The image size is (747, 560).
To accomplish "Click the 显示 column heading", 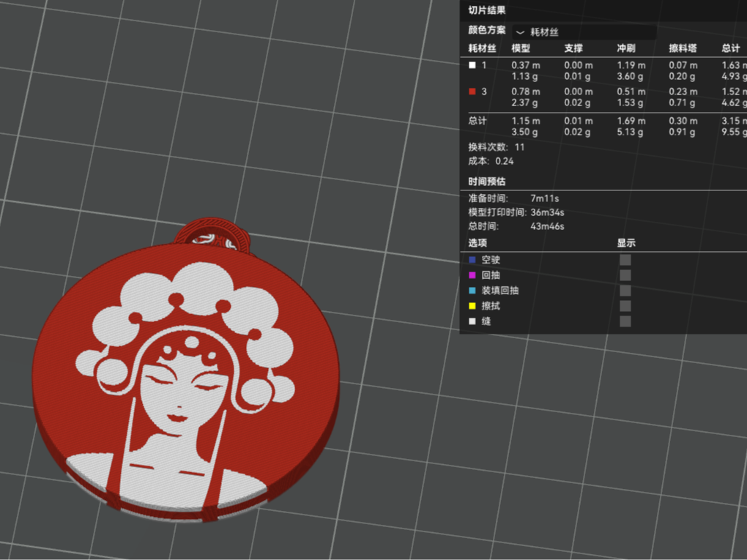I will [x=626, y=243].
